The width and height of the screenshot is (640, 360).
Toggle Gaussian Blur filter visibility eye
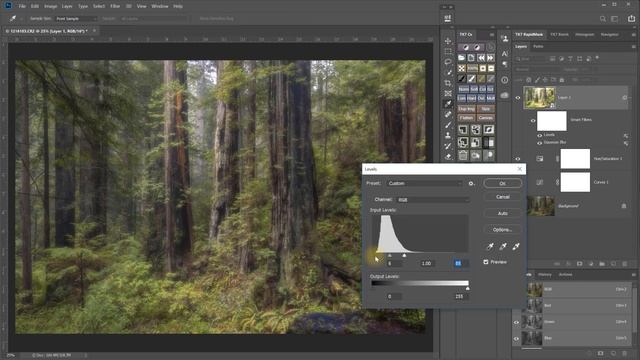[x=540, y=143]
